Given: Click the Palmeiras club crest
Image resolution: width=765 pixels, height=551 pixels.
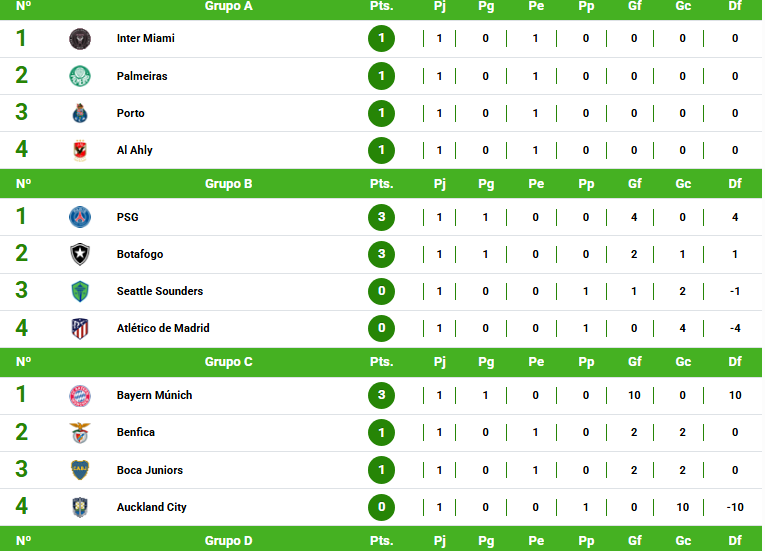Looking at the screenshot, I should 80,76.
